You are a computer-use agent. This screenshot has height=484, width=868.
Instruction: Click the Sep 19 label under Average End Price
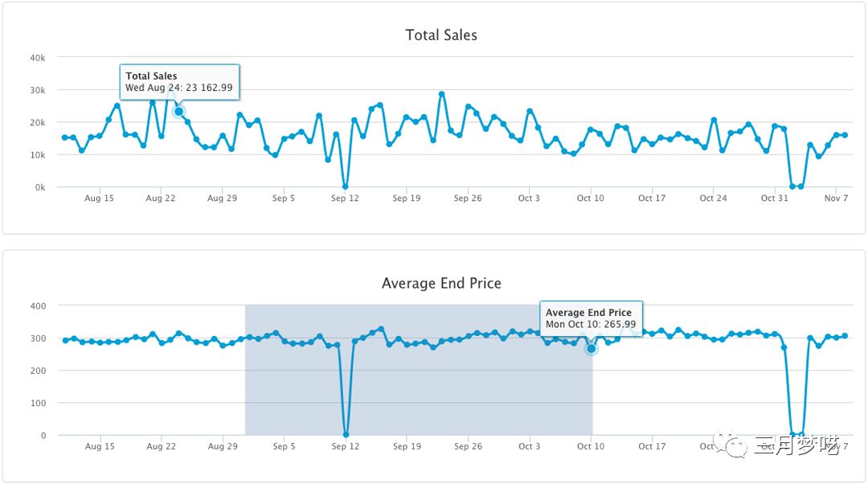click(407, 446)
